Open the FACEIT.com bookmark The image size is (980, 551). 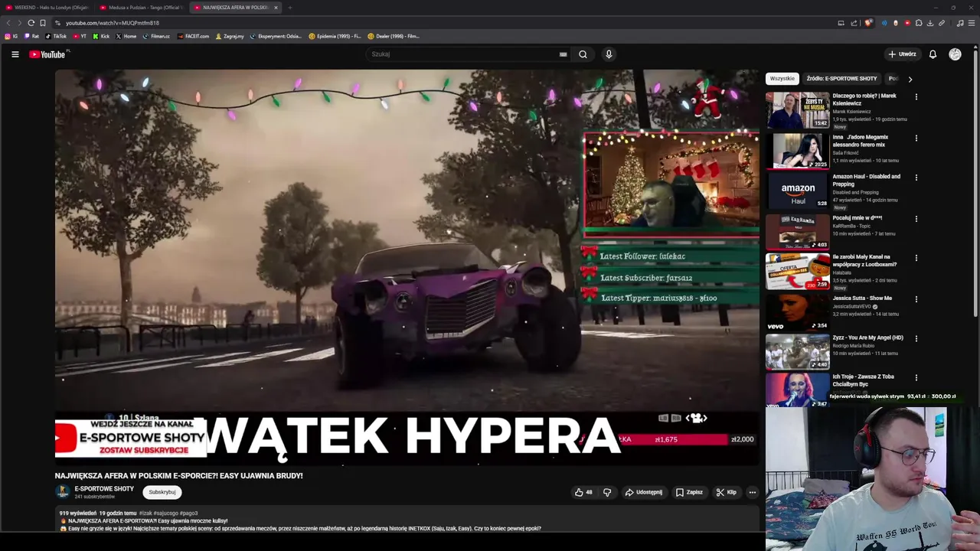193,36
